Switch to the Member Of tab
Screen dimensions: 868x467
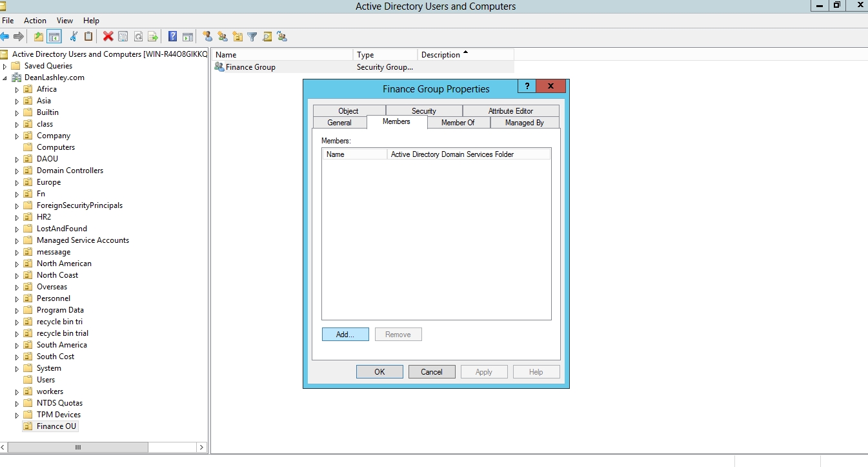[458, 123]
